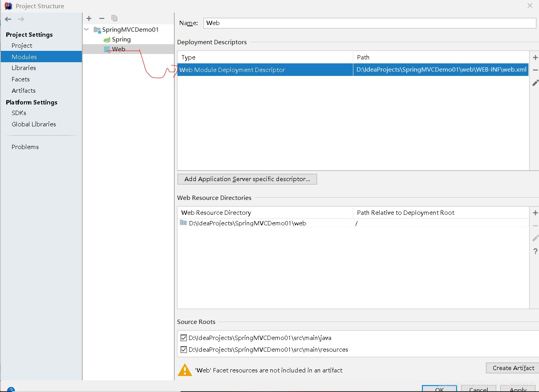Viewport: 539px width, 392px height.
Task: Select D:\IdeaProjects\SpringMVCDemo01\web resource directory row
Action: point(353,223)
